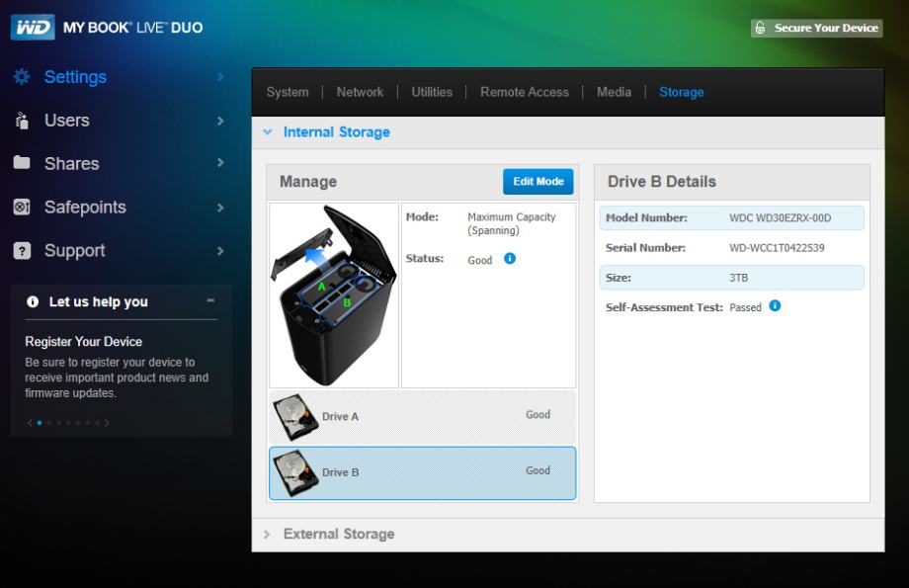Image resolution: width=909 pixels, height=588 pixels.
Task: Click the Register Your Device heading
Action: pyautogui.click(x=83, y=342)
